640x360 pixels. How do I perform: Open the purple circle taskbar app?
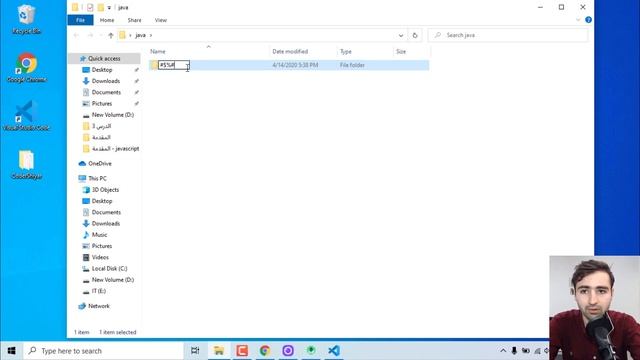tap(288, 351)
